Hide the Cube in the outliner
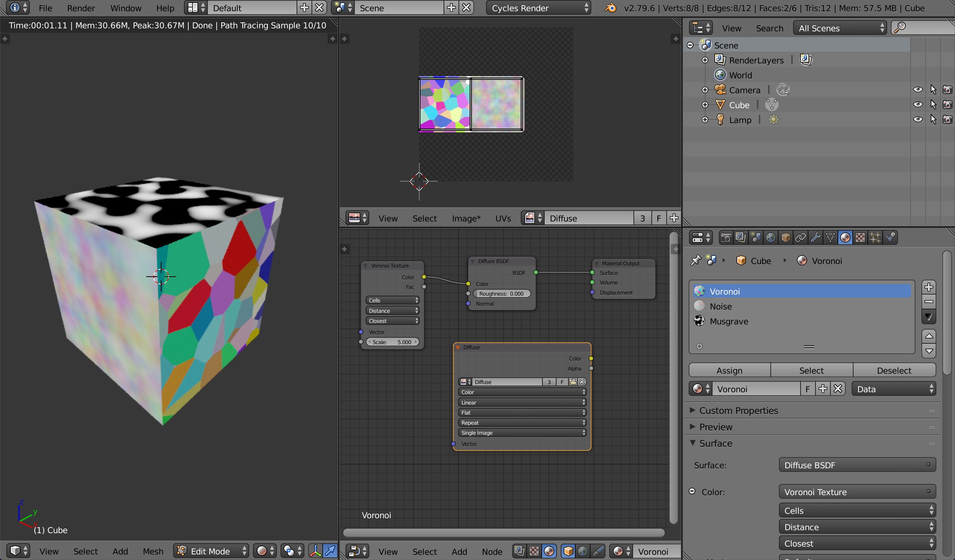This screenshot has height=560, width=955. [917, 104]
